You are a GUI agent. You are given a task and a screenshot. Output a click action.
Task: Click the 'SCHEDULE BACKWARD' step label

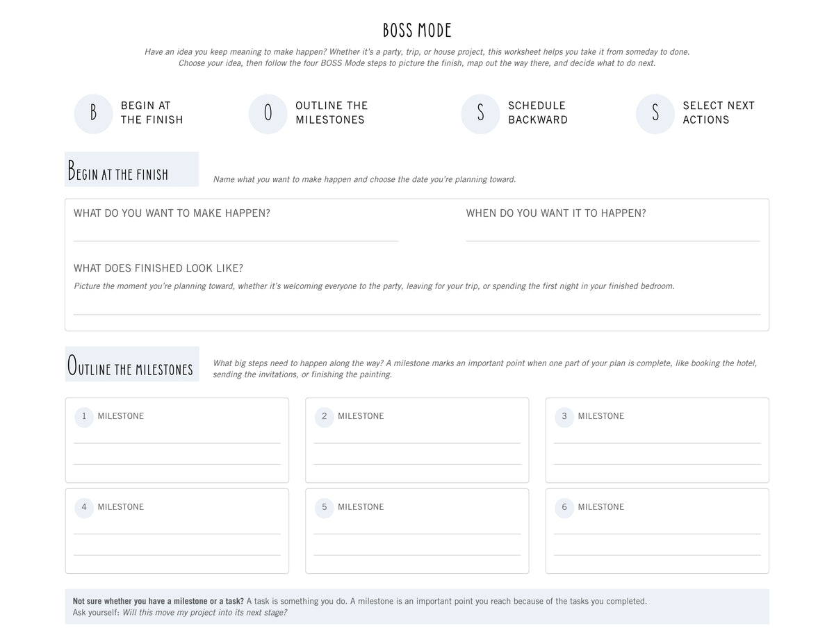[x=538, y=113]
